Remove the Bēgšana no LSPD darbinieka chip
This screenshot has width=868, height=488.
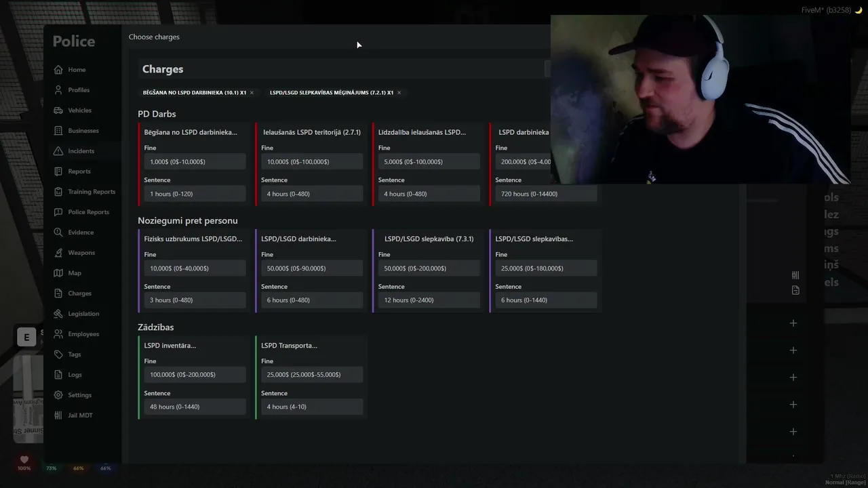click(252, 93)
